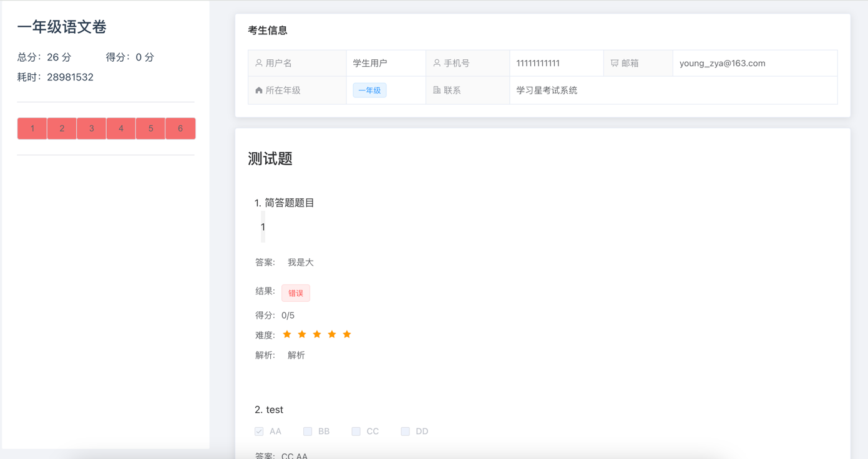Uncheck the AA answer option

(258, 431)
